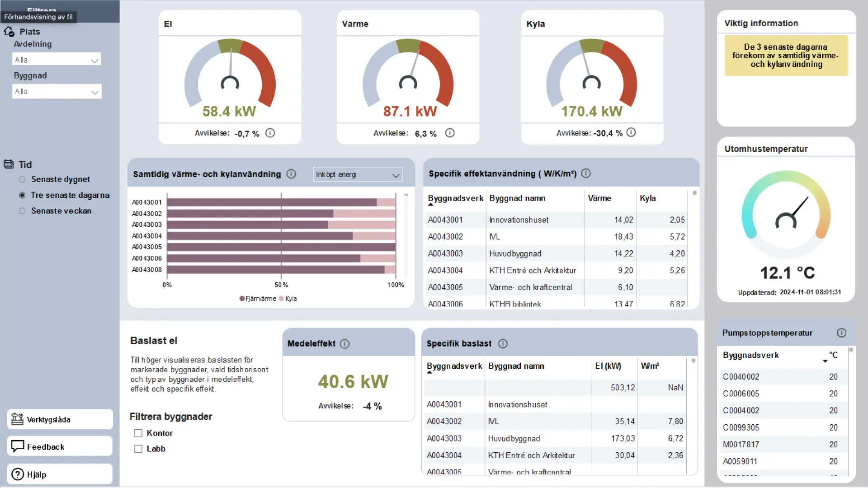The height and width of the screenshot is (488, 868).
Task: Click the Feedback speech bubble icon
Action: (17, 446)
